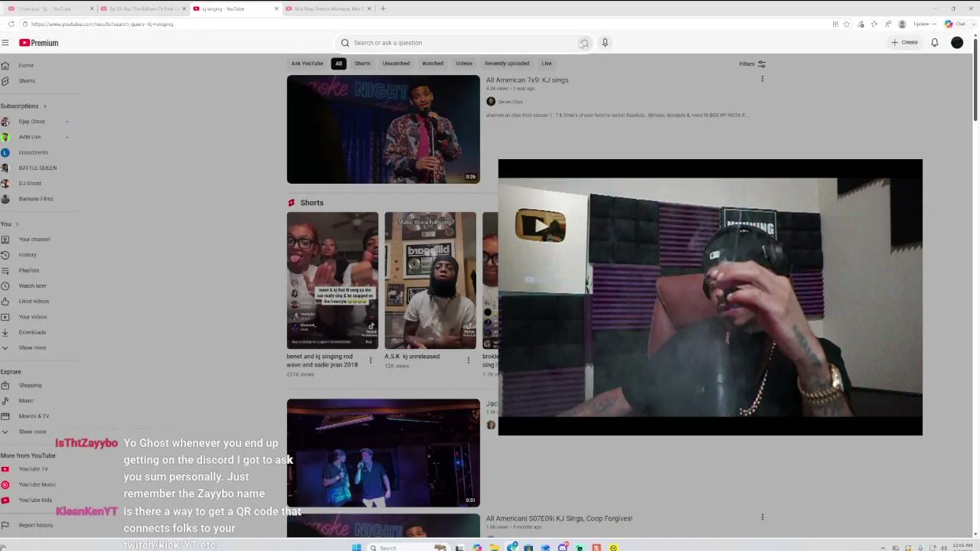Select the 'Live' filter chip

click(x=547, y=64)
